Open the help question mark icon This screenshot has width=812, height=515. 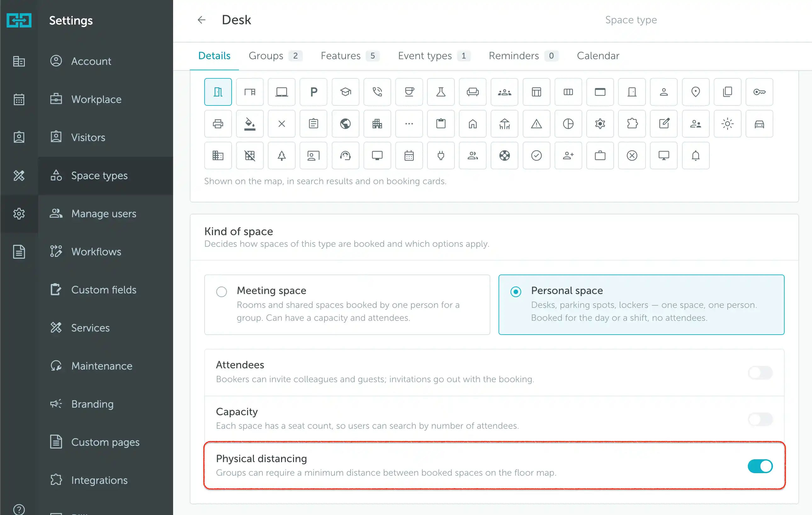click(19, 509)
